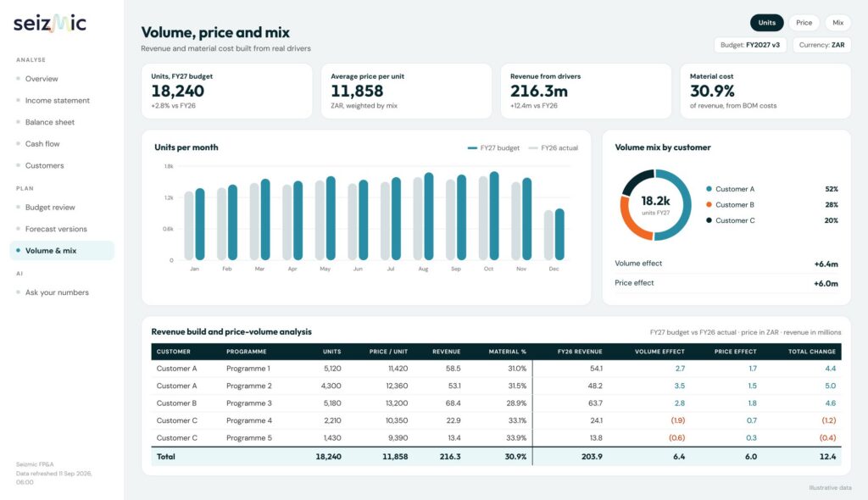The height and width of the screenshot is (500, 868).
Task: Click the Price effect +6.0m row
Action: (726, 283)
